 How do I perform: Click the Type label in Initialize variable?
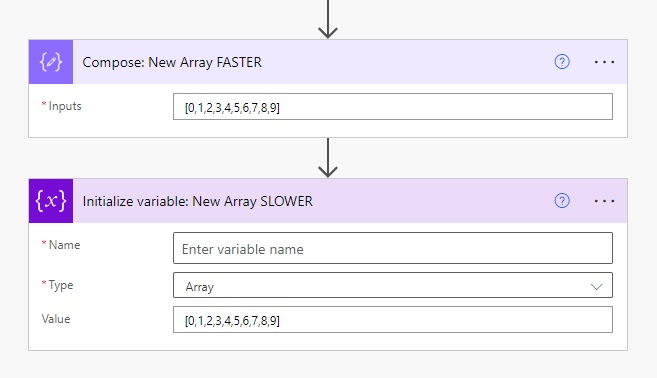coord(61,285)
